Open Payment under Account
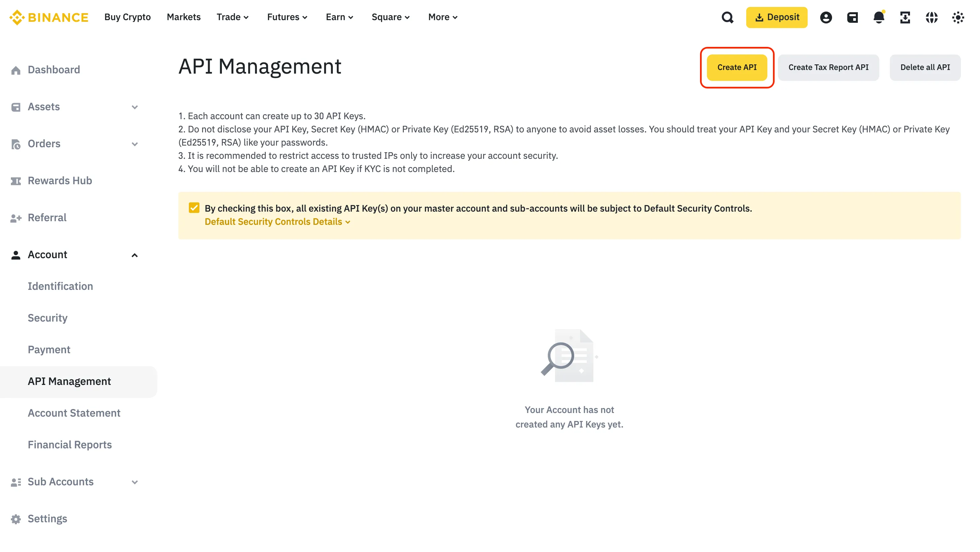980x552 pixels. tap(49, 349)
